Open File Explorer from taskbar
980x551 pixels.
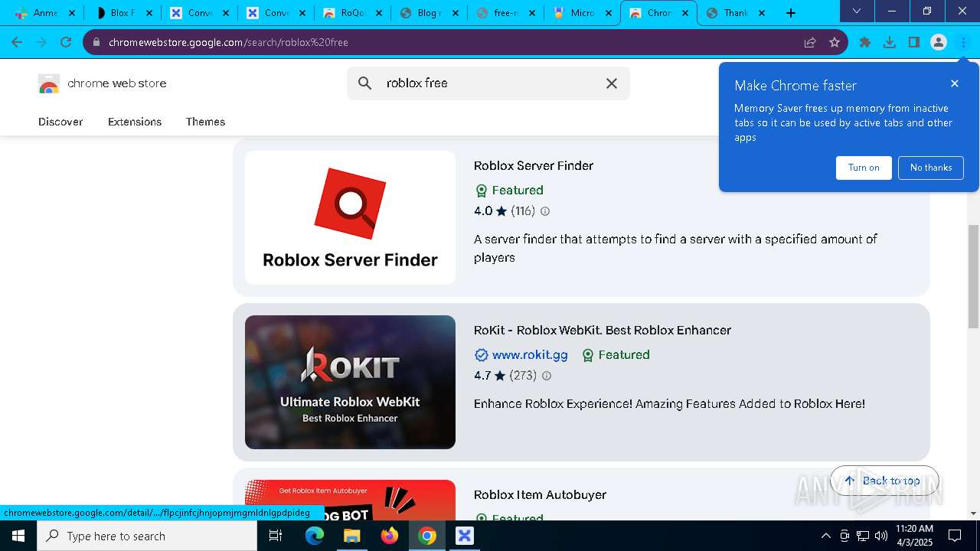coord(351,536)
